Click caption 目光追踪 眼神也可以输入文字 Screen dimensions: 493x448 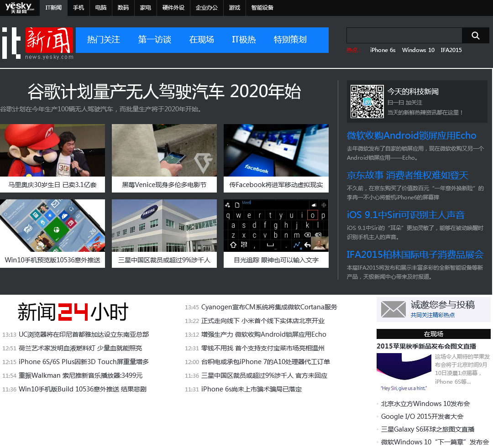click(x=276, y=260)
